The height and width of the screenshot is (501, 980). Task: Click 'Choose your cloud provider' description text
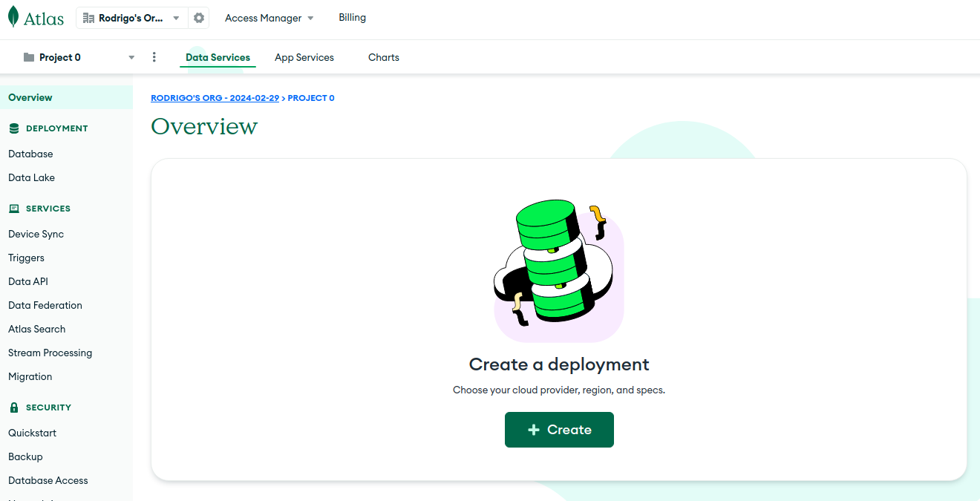[559, 390]
